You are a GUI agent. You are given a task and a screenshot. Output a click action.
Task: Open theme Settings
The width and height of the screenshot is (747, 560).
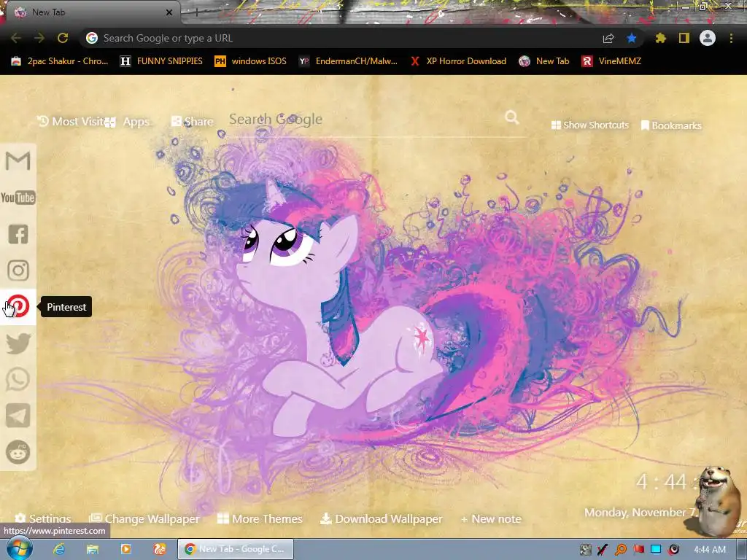click(x=43, y=518)
